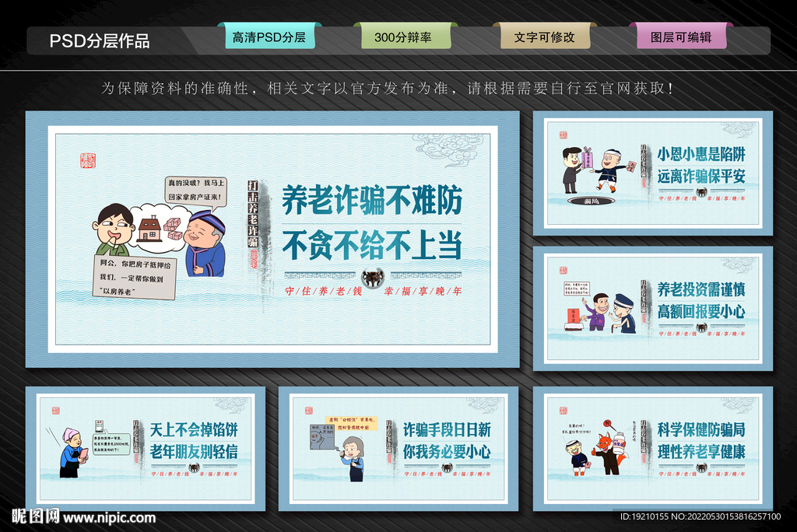This screenshot has height=532, width=797.
Task: Open the 诈骗手段日日新 poster thumbnail
Action: pyautogui.click(x=398, y=449)
